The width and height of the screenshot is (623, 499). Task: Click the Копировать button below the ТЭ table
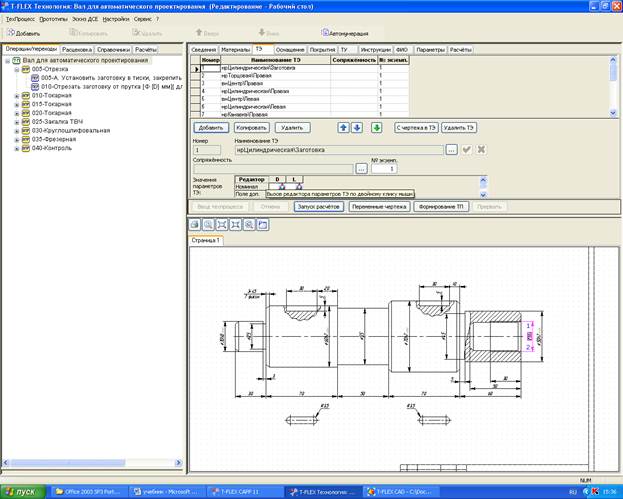coord(252,128)
